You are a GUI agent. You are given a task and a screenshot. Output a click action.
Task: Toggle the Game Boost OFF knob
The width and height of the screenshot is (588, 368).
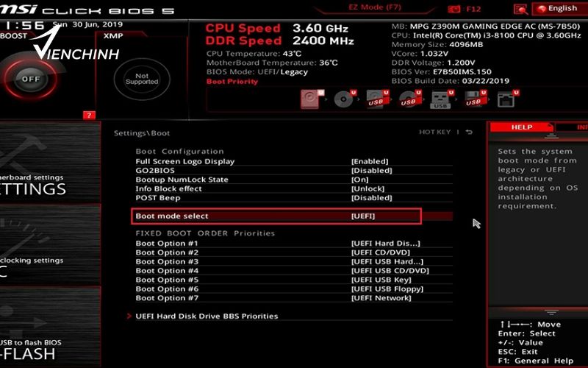pyautogui.click(x=31, y=79)
